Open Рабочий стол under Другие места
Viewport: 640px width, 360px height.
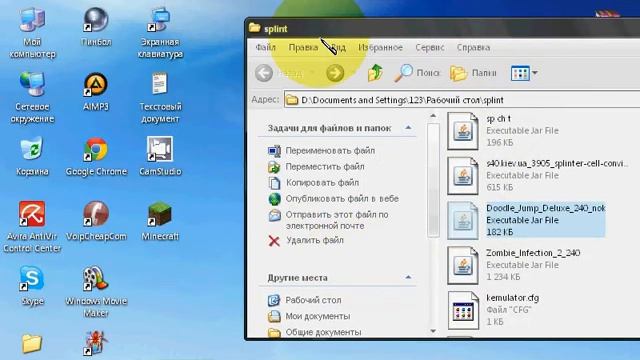click(x=313, y=300)
